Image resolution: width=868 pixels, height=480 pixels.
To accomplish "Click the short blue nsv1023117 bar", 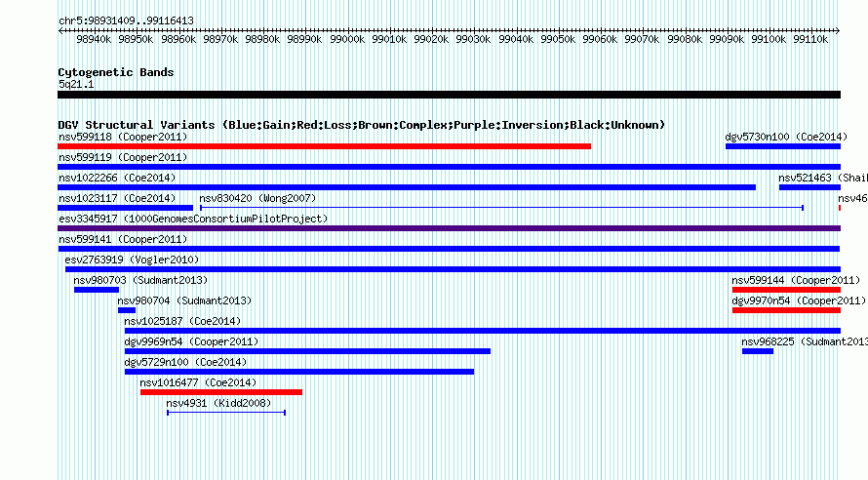I will 125,208.
